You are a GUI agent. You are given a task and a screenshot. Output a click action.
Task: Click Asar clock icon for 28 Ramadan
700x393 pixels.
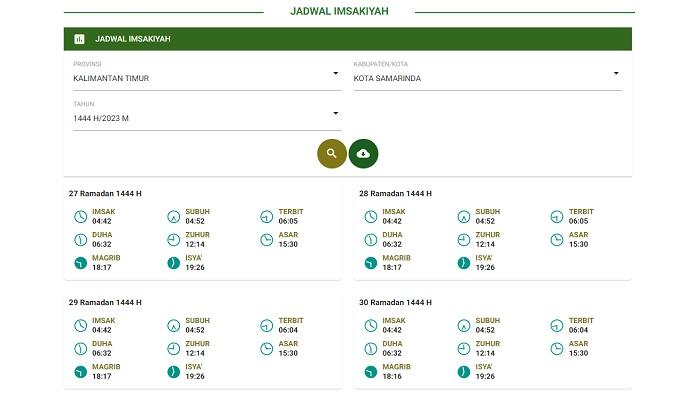point(557,240)
